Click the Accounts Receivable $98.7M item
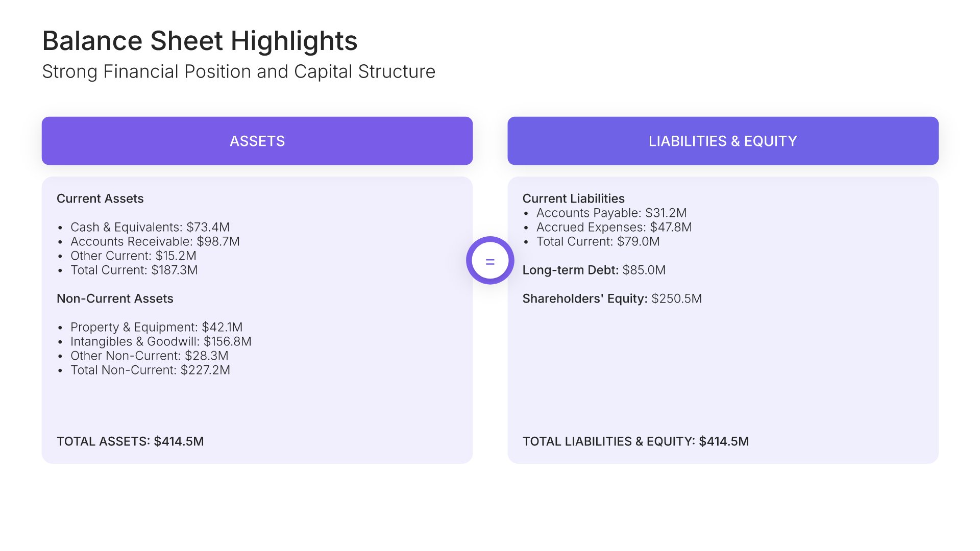This screenshot has width=980, height=551. 155,241
